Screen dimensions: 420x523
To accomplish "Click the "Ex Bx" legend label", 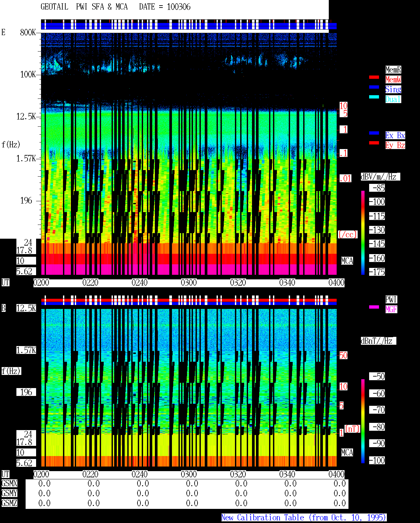I will 395,135.
